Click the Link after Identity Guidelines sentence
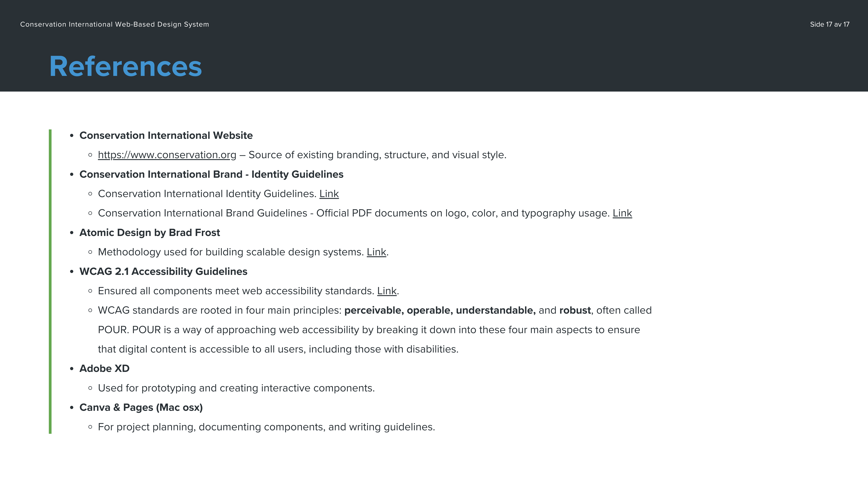 pyautogui.click(x=329, y=194)
